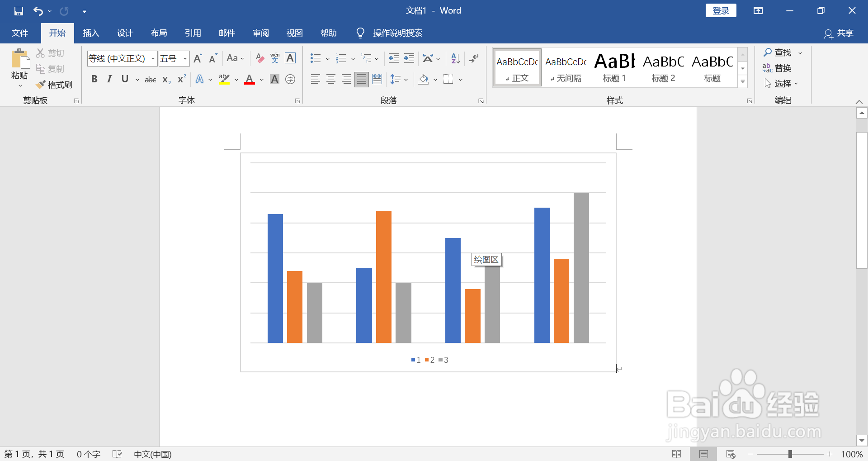Open the borders dropdown arrow

point(461,80)
